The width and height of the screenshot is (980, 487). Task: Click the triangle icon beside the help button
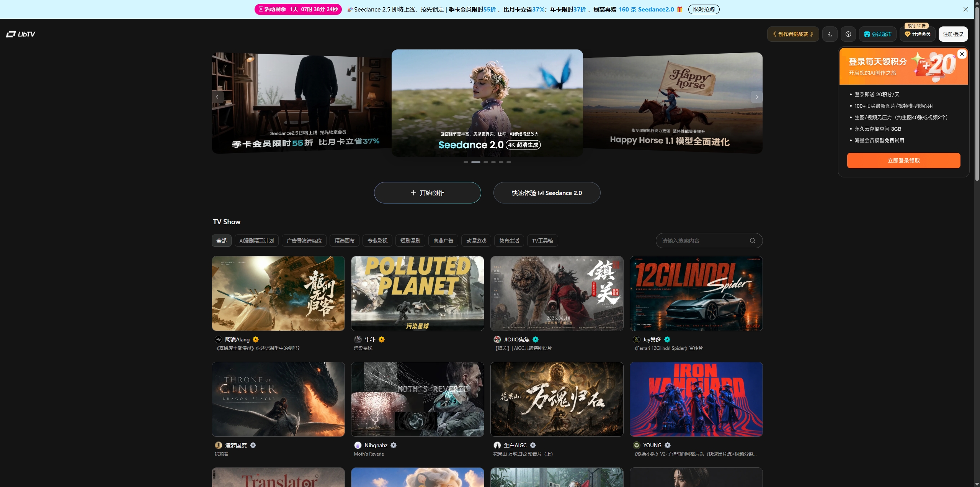(830, 34)
